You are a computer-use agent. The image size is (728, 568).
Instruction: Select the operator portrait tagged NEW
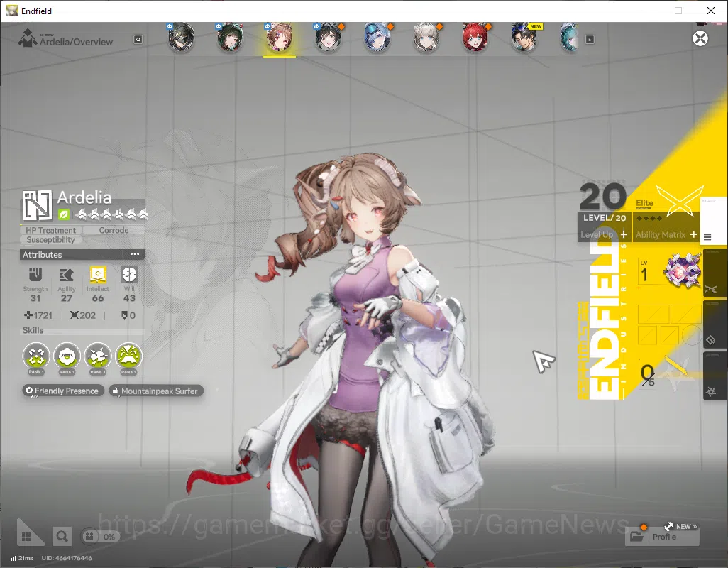click(x=524, y=38)
